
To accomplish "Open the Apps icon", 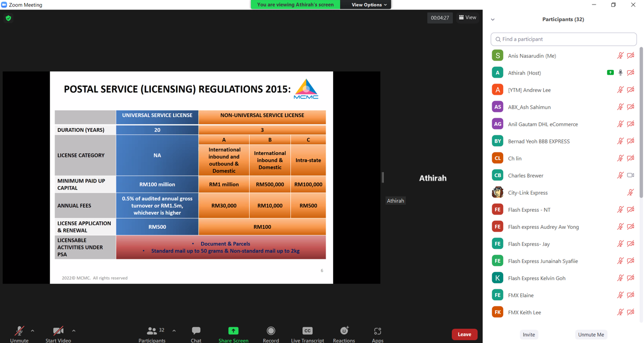I will [377, 331].
